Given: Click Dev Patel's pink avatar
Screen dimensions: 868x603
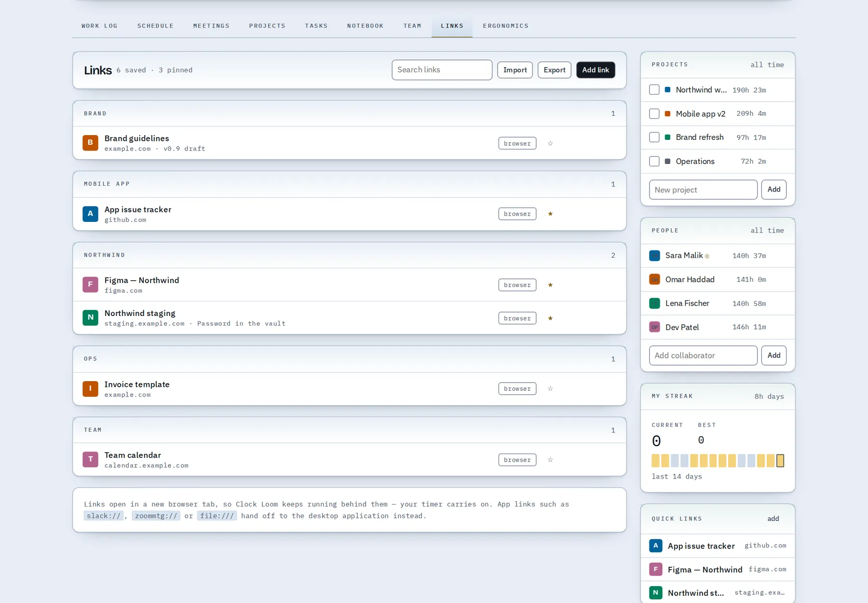Looking at the screenshot, I should point(654,327).
